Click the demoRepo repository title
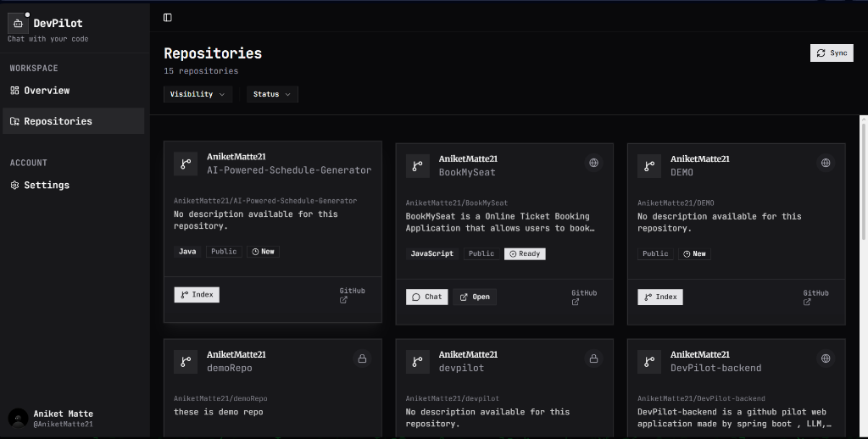 click(x=229, y=368)
